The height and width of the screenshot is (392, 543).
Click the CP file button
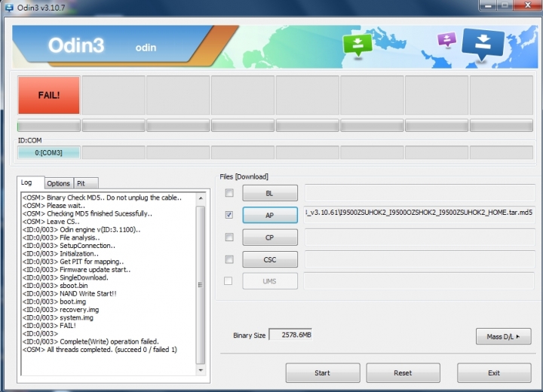pos(270,237)
